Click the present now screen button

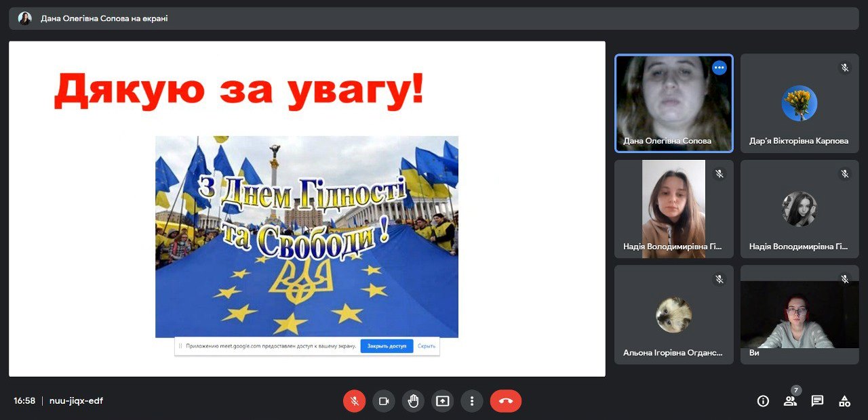(442, 401)
